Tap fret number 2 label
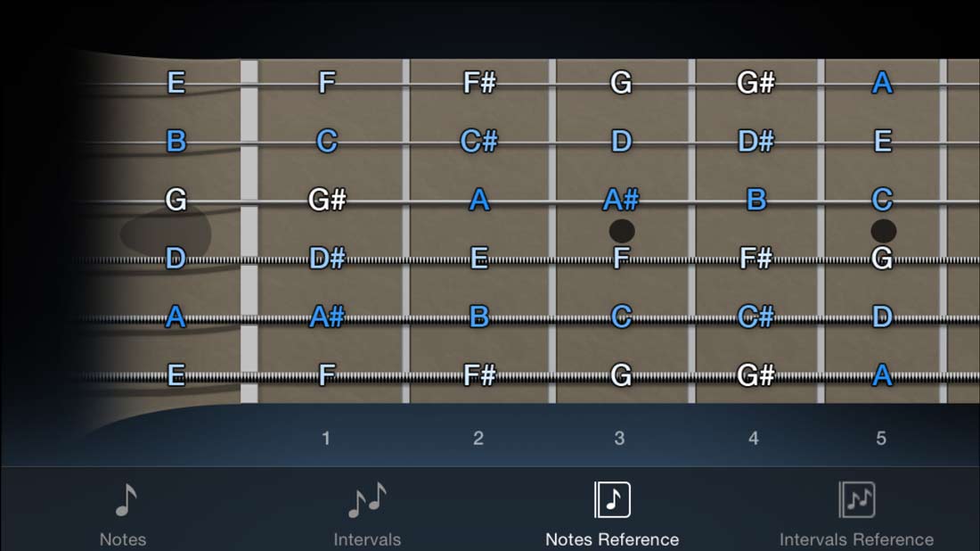980x551 pixels. click(478, 438)
